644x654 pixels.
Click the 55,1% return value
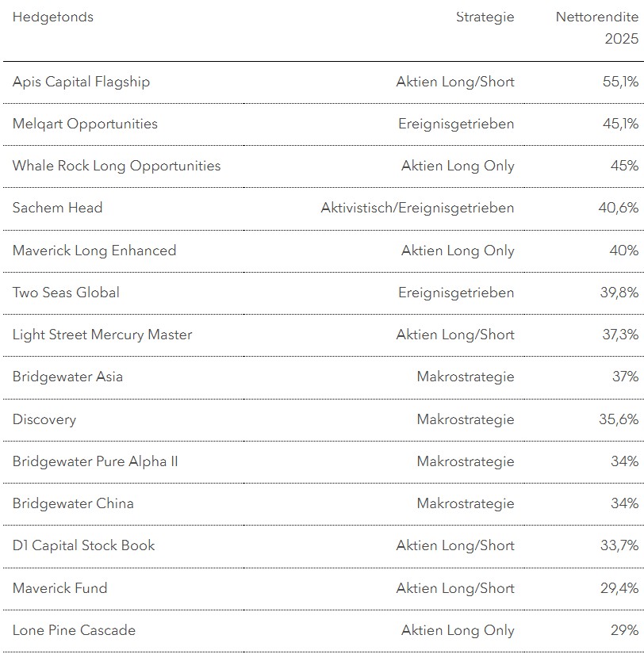point(619,82)
